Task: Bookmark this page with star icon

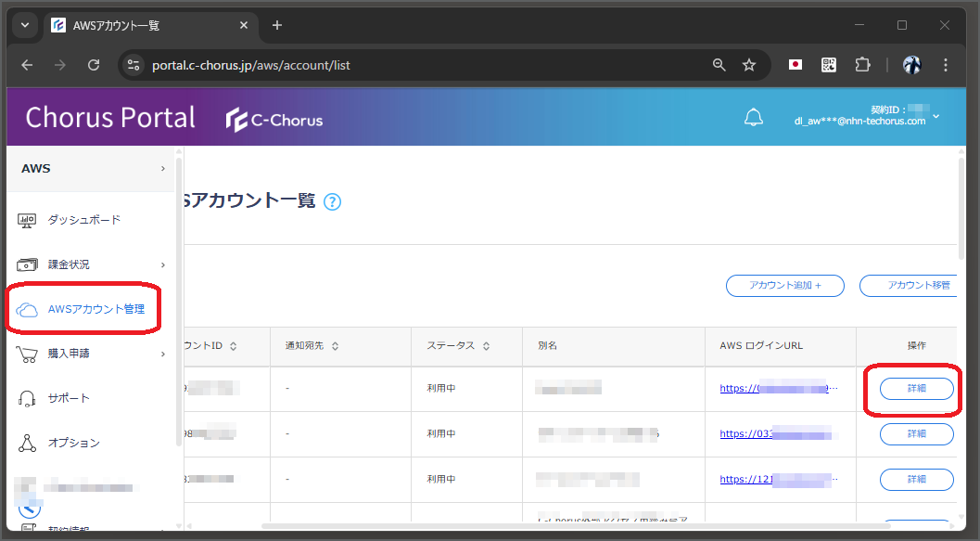Action: point(749,65)
